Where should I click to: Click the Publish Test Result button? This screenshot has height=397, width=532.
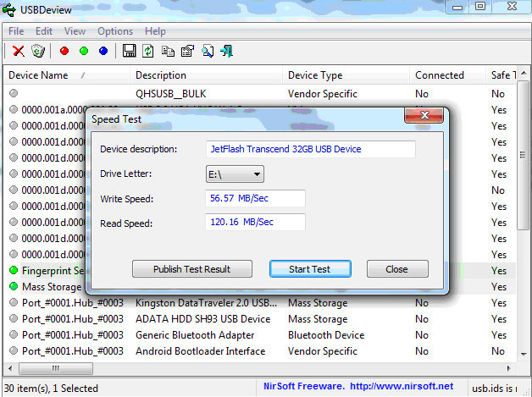(x=191, y=269)
